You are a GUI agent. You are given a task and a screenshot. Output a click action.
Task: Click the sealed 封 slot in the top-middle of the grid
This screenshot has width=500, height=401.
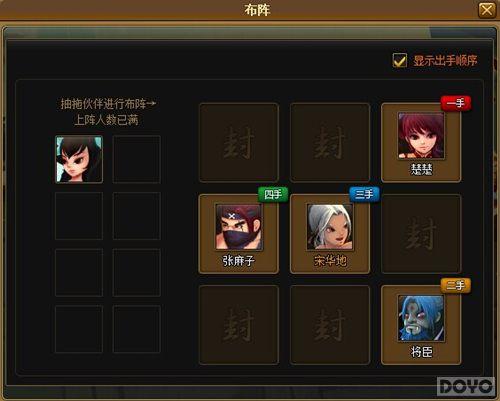pos(330,143)
